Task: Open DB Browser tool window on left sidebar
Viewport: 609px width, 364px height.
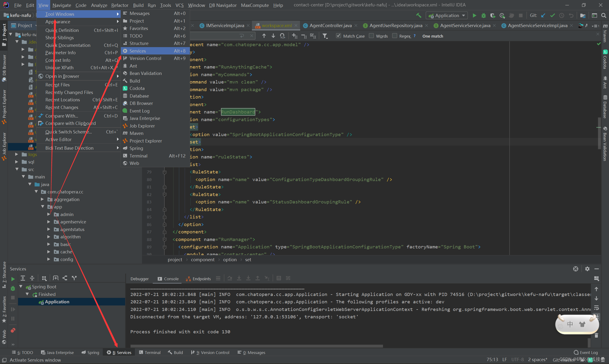Action: click(x=4, y=68)
